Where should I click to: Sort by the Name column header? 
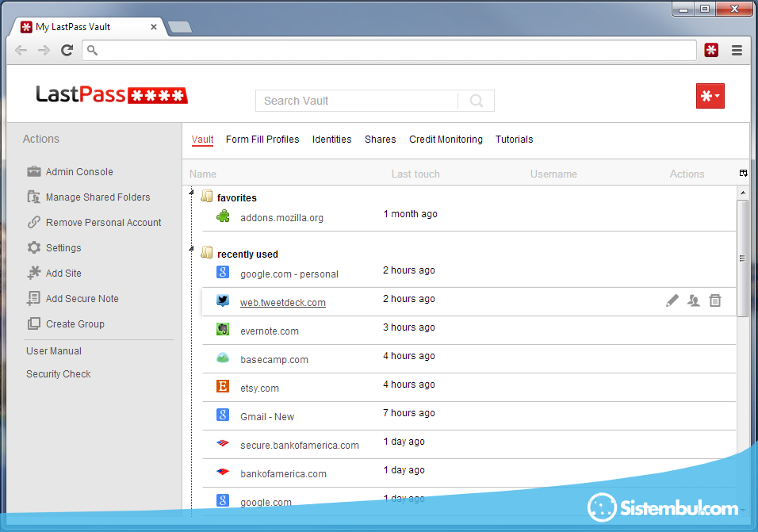pyautogui.click(x=203, y=174)
